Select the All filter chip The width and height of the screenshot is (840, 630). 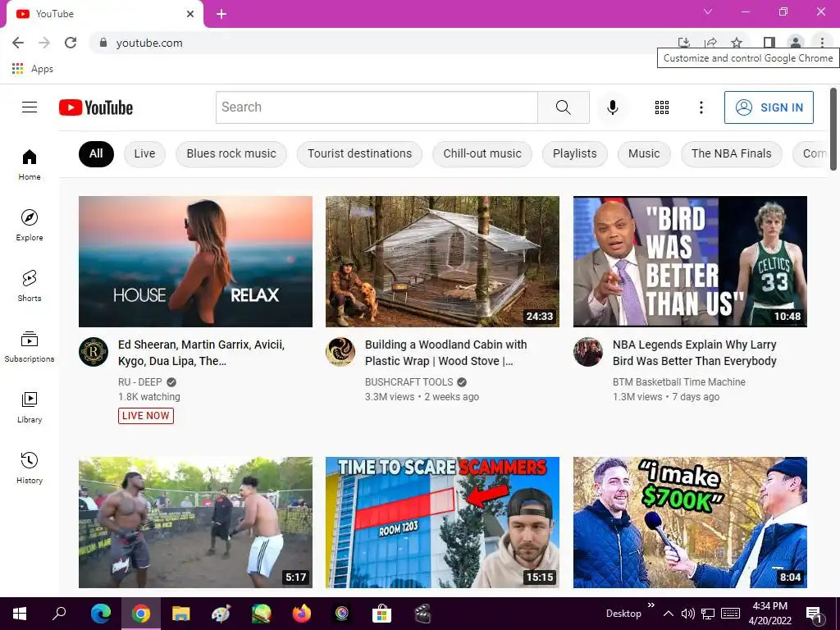96,153
